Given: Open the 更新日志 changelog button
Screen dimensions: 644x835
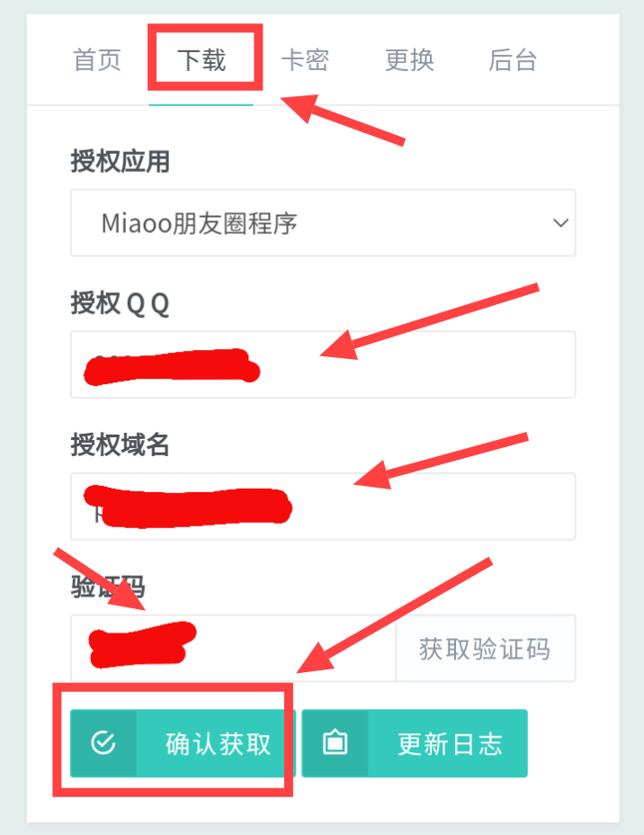Looking at the screenshot, I should 415,743.
